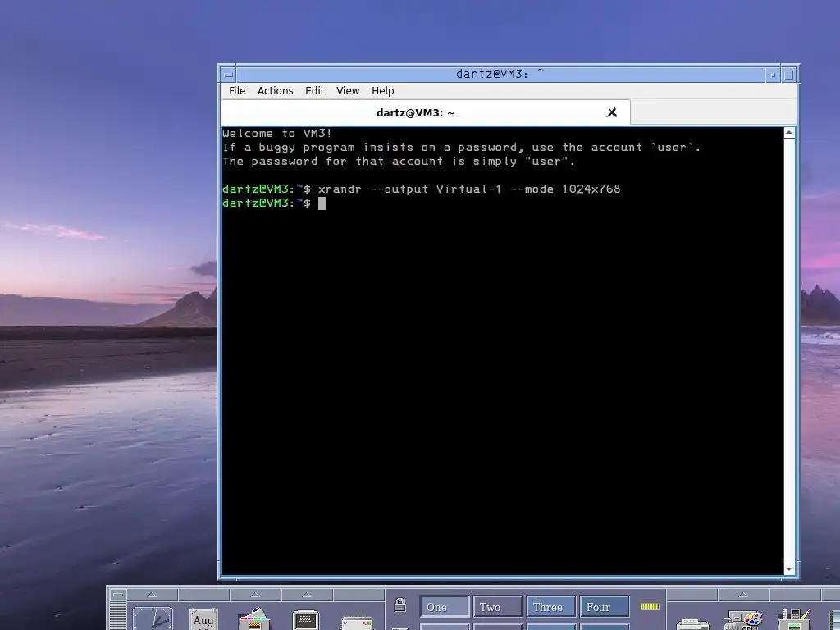Click the line mentioning the account `user`
The image size is (840, 630).
[461, 147]
